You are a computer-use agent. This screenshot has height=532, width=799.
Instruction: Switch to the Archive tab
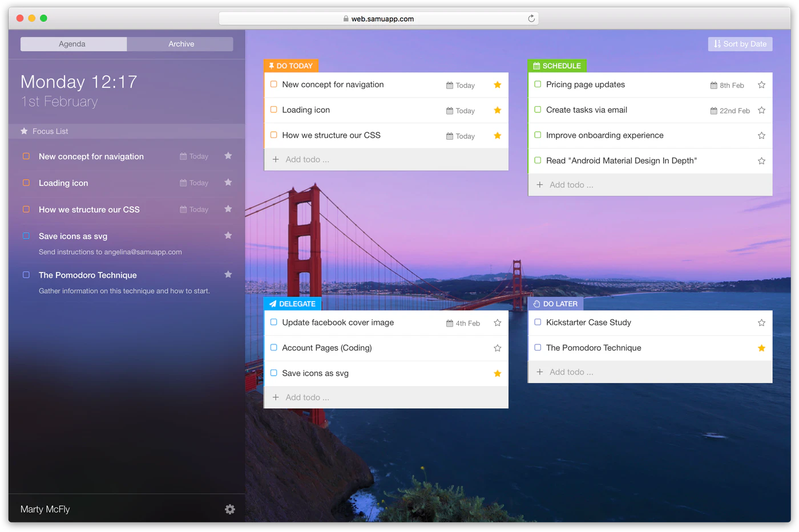point(180,44)
